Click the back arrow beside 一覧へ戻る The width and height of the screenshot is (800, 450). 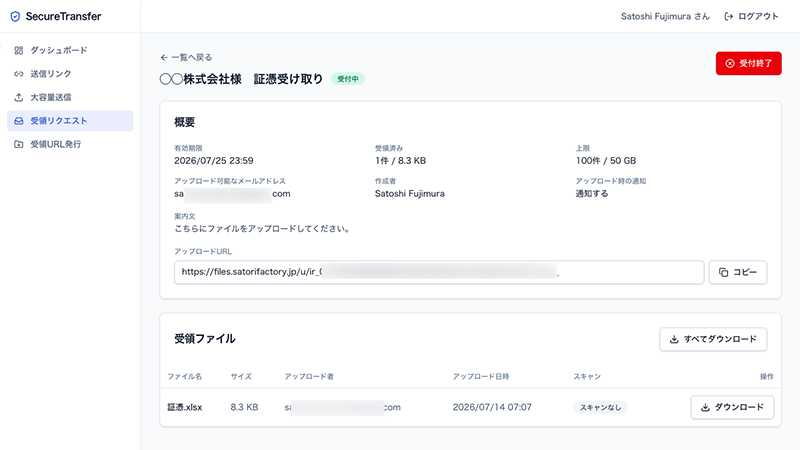164,57
